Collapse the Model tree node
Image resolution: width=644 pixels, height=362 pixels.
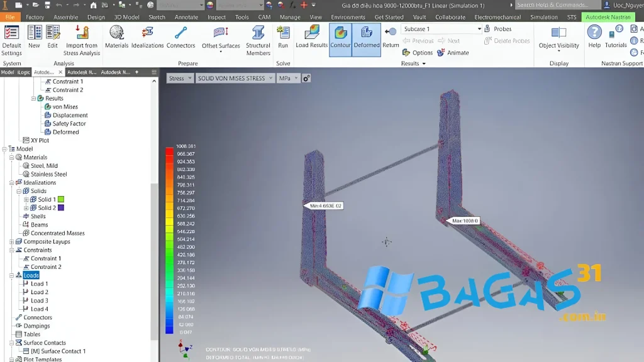tap(4, 149)
